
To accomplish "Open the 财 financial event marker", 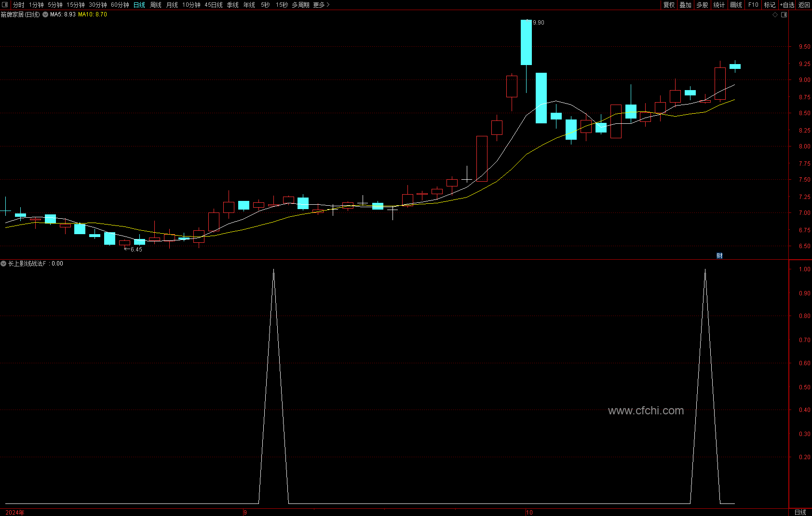I will point(719,256).
